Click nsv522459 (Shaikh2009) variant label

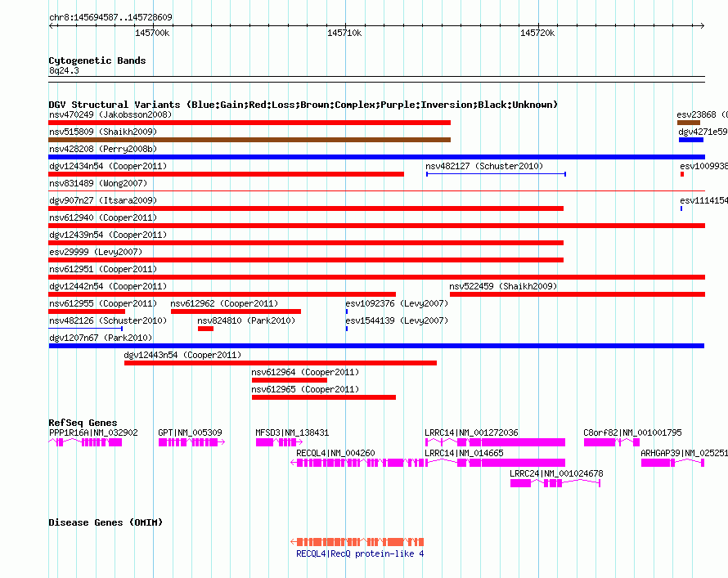click(x=503, y=286)
